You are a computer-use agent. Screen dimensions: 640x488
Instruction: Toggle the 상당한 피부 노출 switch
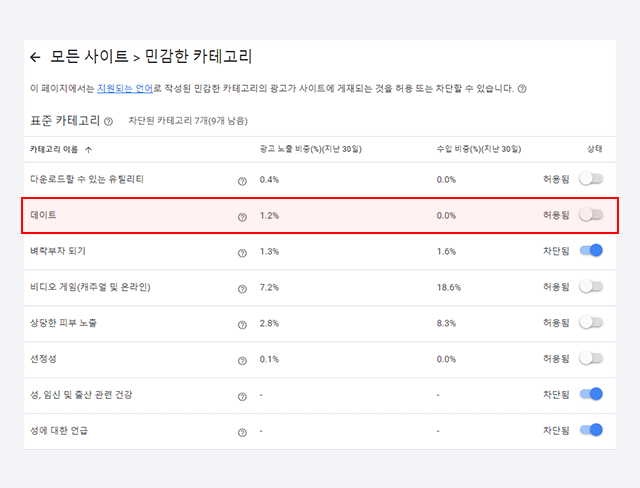click(591, 322)
